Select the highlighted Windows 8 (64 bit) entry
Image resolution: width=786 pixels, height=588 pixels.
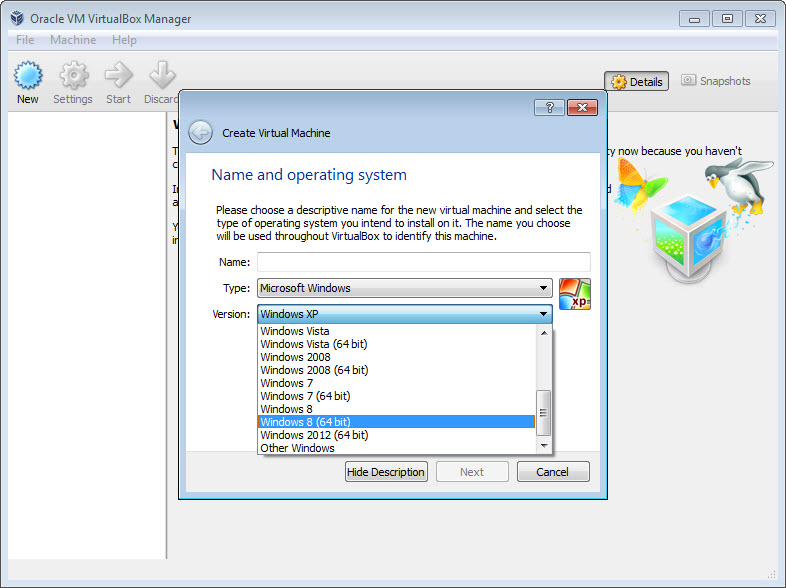(397, 422)
